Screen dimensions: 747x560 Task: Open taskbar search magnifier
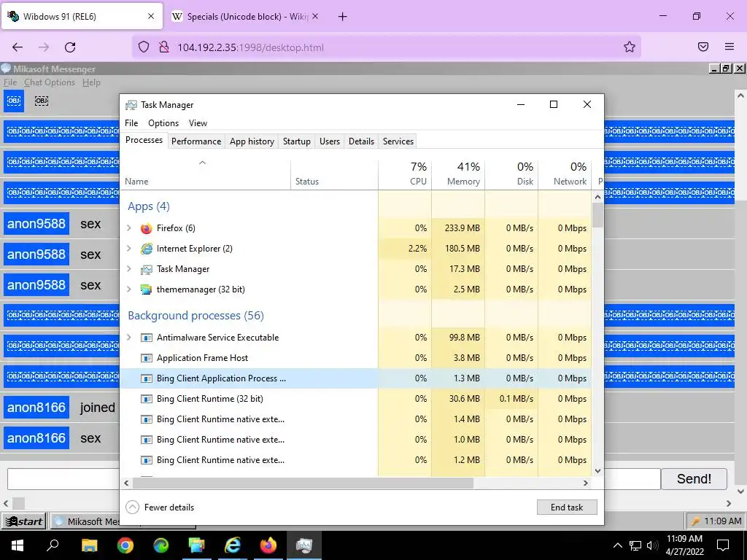(x=53, y=545)
